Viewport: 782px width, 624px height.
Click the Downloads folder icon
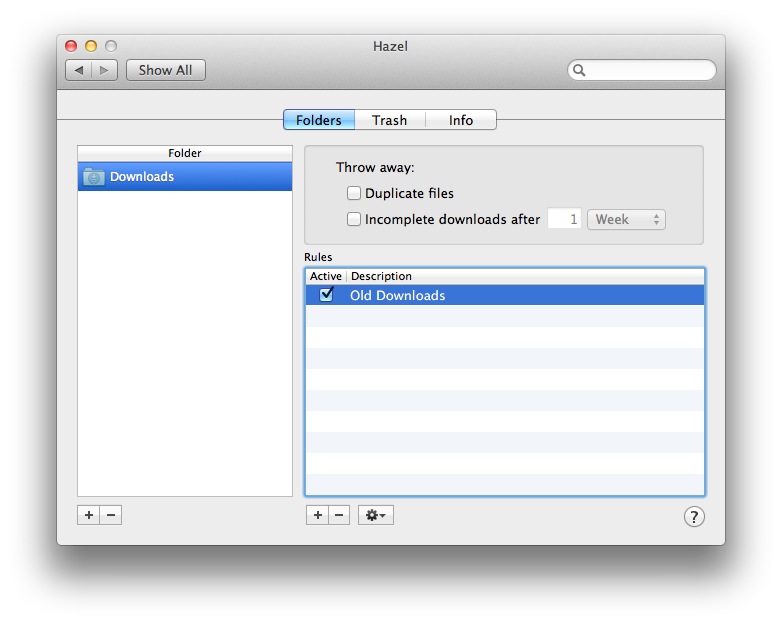tap(94, 177)
